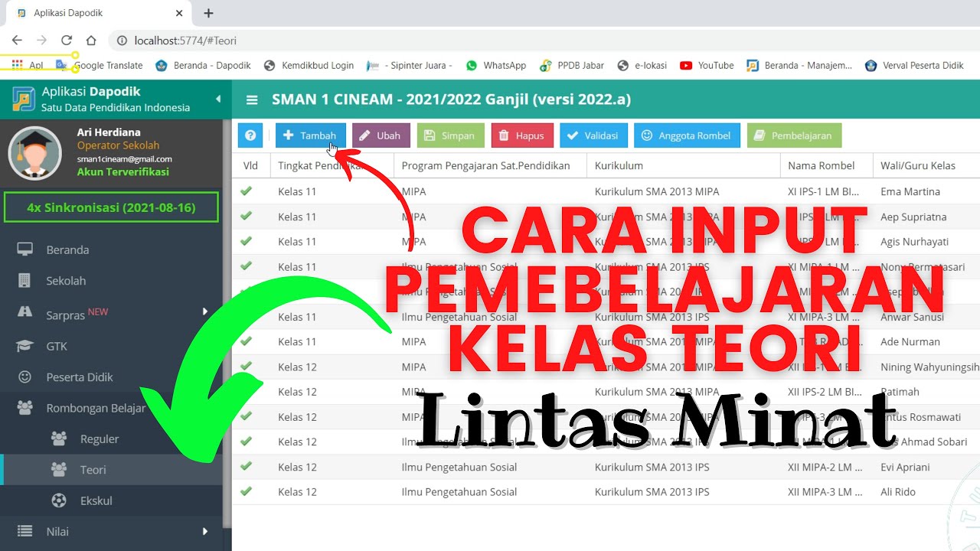Click the Beranda monitor icon

point(25,249)
